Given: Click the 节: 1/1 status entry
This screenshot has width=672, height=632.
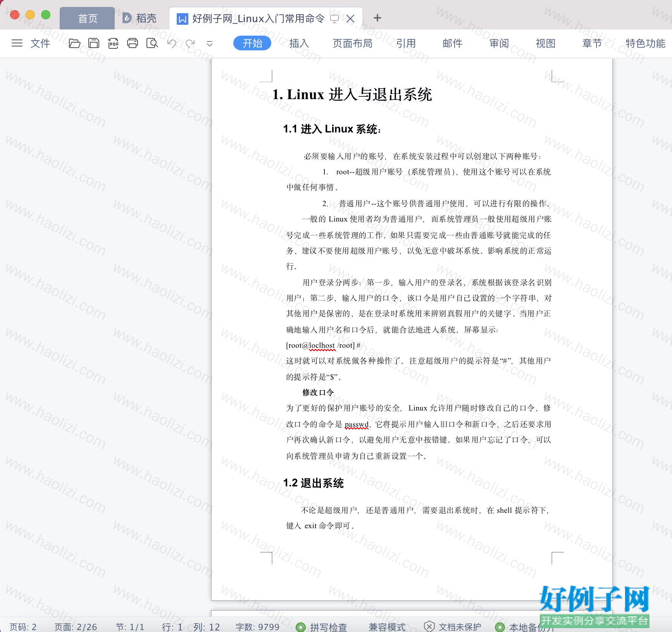Looking at the screenshot, I should tap(130, 627).
